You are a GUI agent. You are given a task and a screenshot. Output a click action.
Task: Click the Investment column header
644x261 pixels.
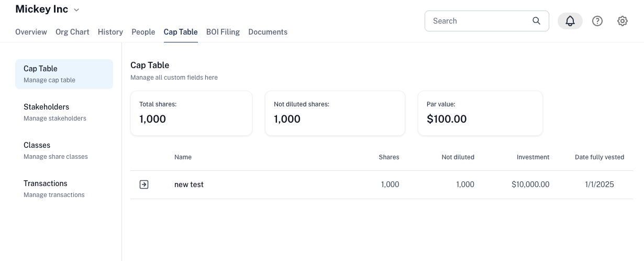(x=533, y=157)
